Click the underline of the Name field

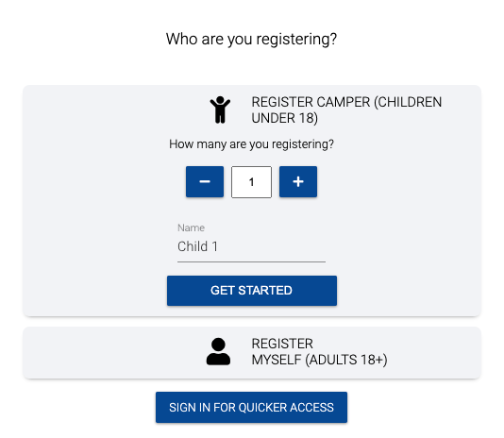(251, 262)
